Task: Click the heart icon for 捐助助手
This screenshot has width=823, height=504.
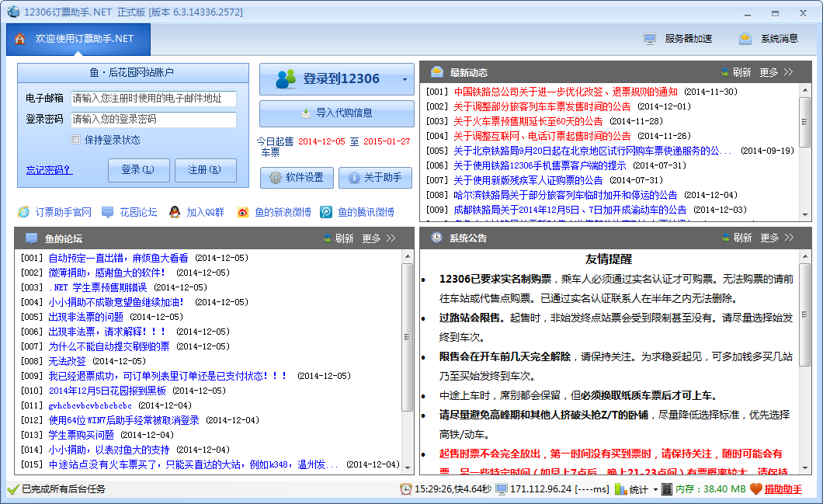Action: pos(755,489)
